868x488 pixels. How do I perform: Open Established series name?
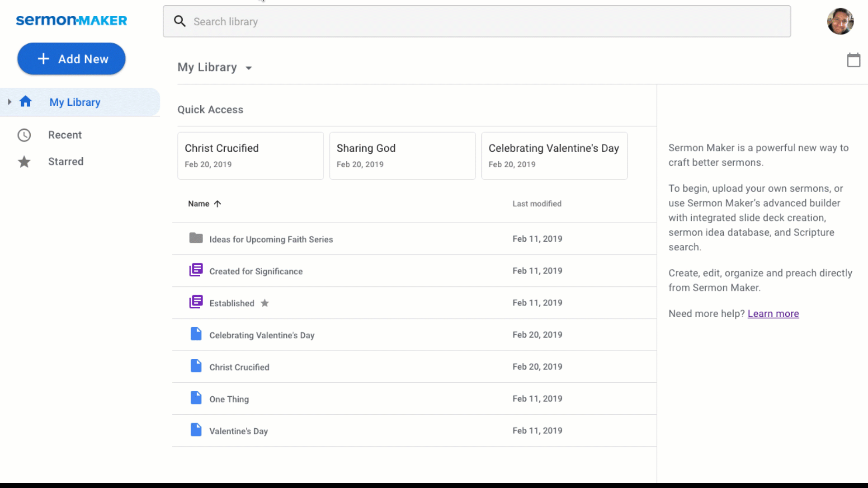(x=231, y=304)
